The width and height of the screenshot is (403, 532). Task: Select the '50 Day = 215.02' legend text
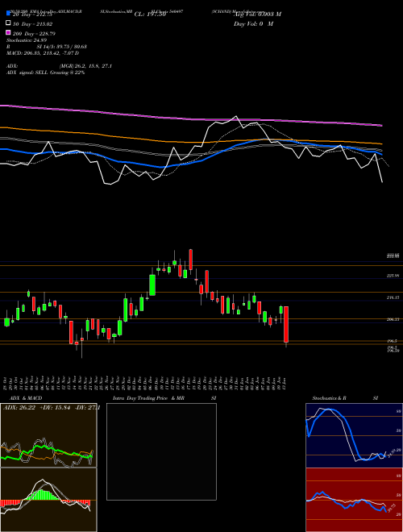point(33,24)
